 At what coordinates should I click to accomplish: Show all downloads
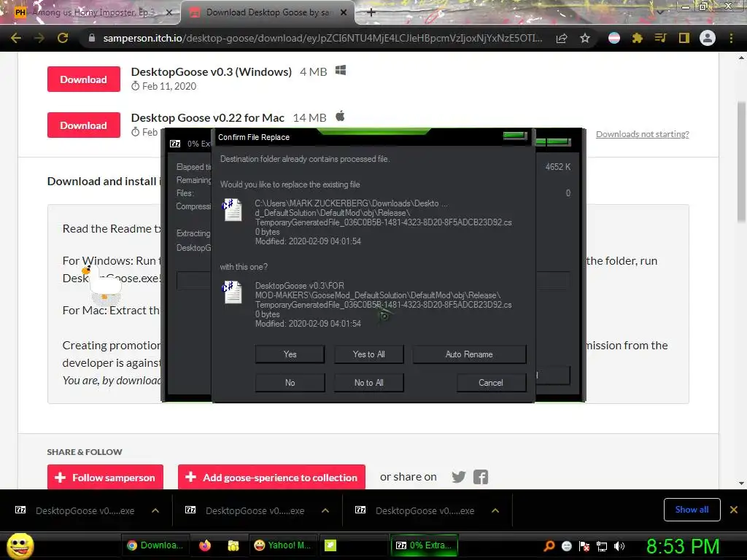coord(692,510)
